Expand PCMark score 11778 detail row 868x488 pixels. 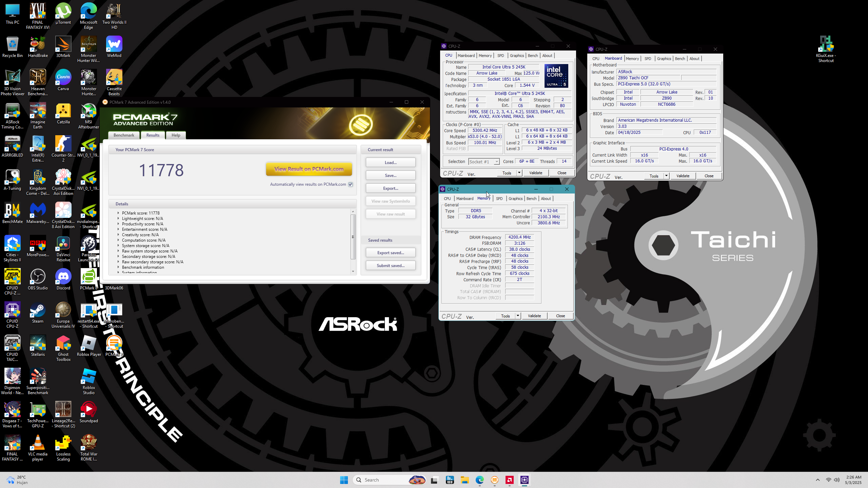(x=118, y=213)
